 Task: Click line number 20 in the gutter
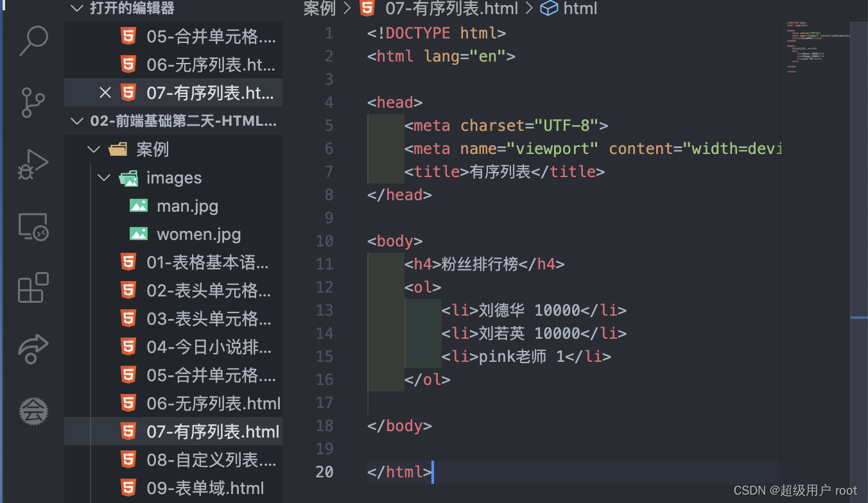pyautogui.click(x=324, y=472)
